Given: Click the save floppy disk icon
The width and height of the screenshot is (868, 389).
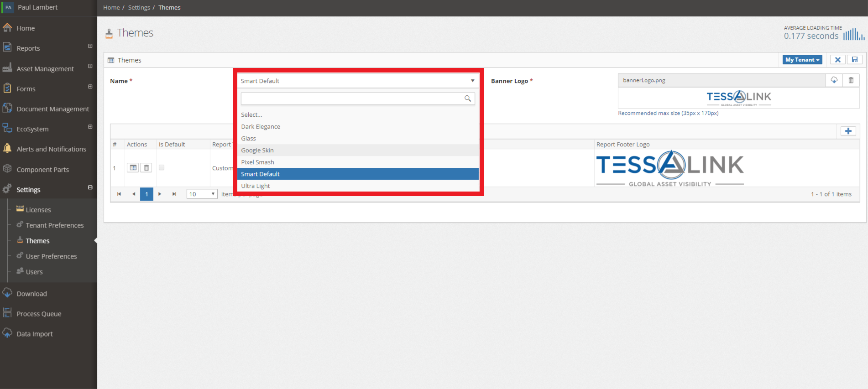Looking at the screenshot, I should tap(855, 60).
